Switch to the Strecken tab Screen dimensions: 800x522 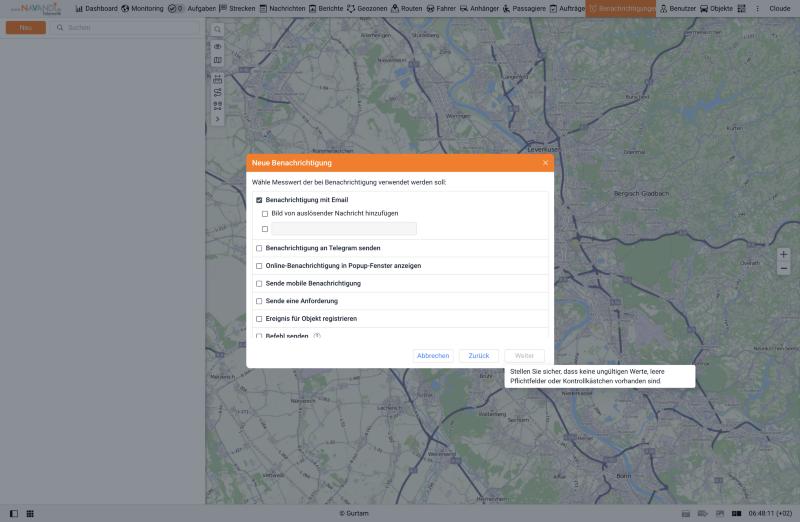click(237, 9)
